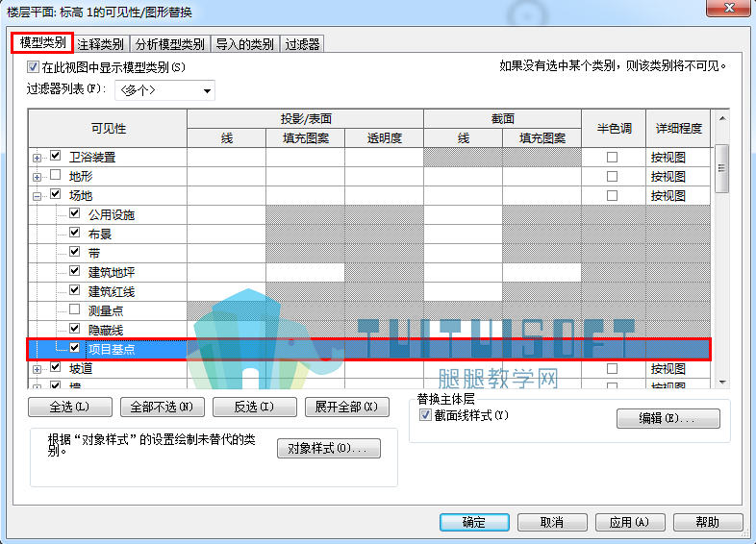Check the 测量点 visibility checkbox
The width and height of the screenshot is (756, 544).
coord(74,309)
